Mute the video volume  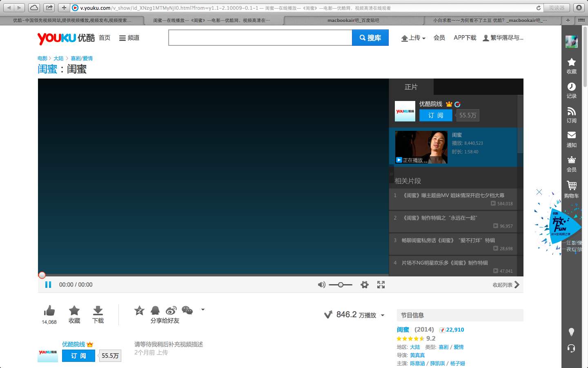coord(321,285)
